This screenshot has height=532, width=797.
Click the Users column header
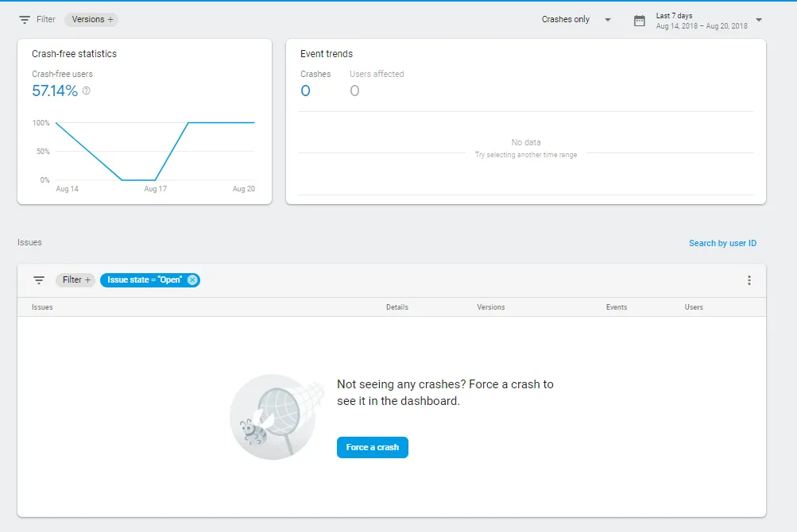tap(694, 307)
